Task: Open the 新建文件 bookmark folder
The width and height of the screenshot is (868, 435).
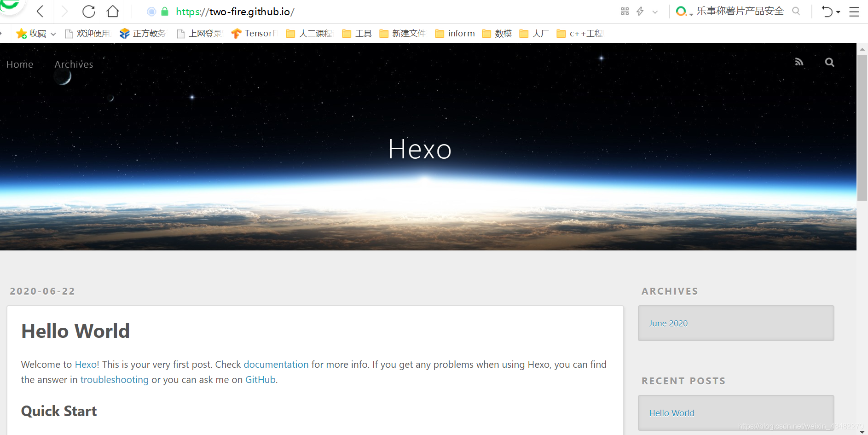Action: [x=403, y=34]
